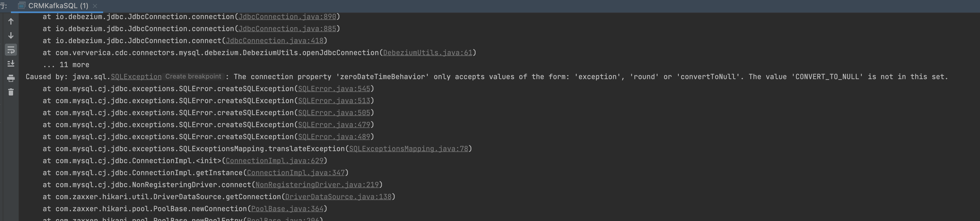Screen dimensions: 980x221
Task: Expand the '... 11 more' folded frames
Action: click(x=66, y=65)
